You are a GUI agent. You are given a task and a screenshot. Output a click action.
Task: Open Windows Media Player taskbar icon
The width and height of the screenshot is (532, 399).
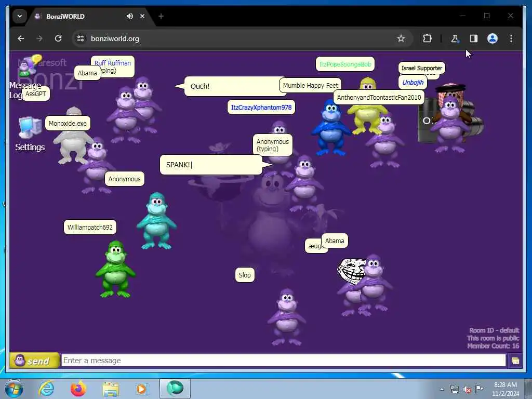(142, 389)
